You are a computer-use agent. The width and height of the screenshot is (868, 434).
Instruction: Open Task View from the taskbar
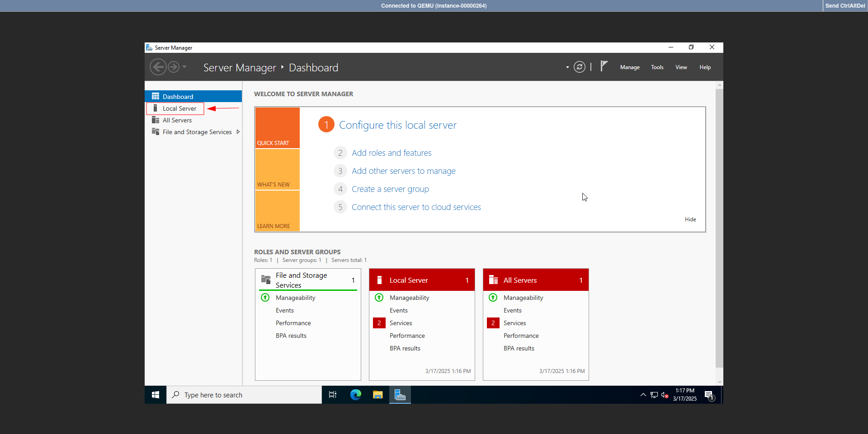coord(333,395)
